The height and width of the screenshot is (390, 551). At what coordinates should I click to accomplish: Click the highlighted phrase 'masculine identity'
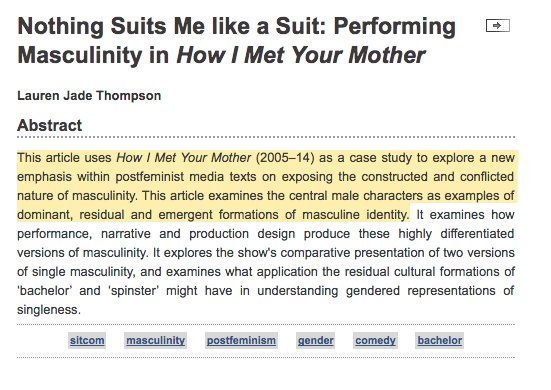click(x=355, y=215)
